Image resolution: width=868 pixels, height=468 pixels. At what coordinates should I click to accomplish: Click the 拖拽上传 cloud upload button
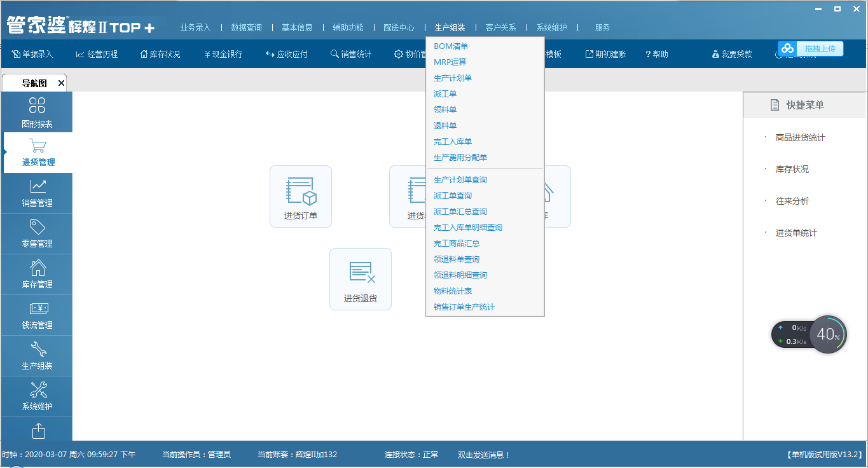(811, 49)
